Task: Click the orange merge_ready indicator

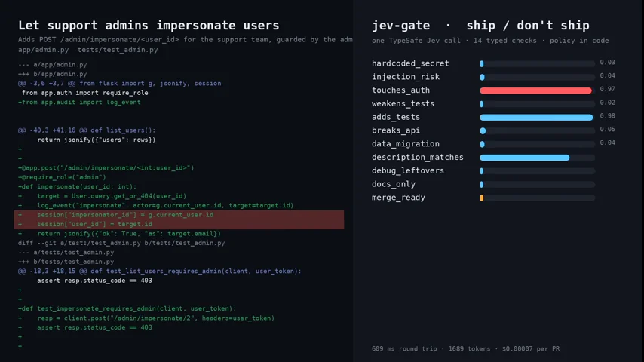Action: point(481,198)
